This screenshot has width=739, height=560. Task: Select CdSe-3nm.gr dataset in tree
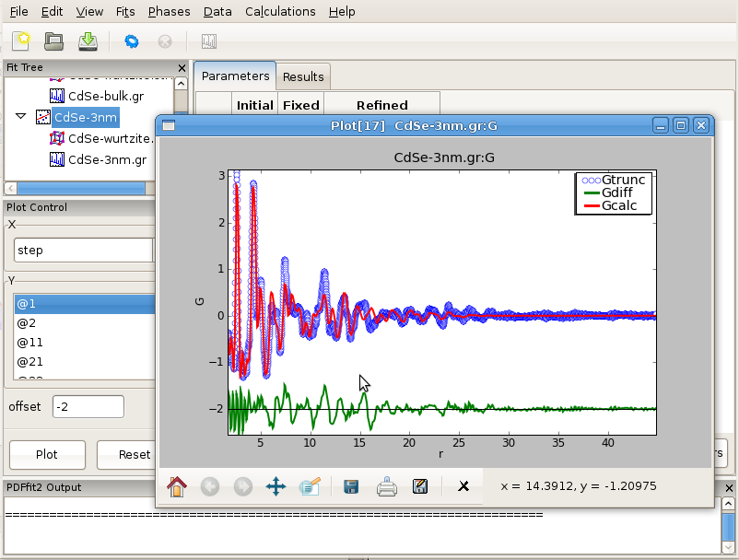click(108, 159)
